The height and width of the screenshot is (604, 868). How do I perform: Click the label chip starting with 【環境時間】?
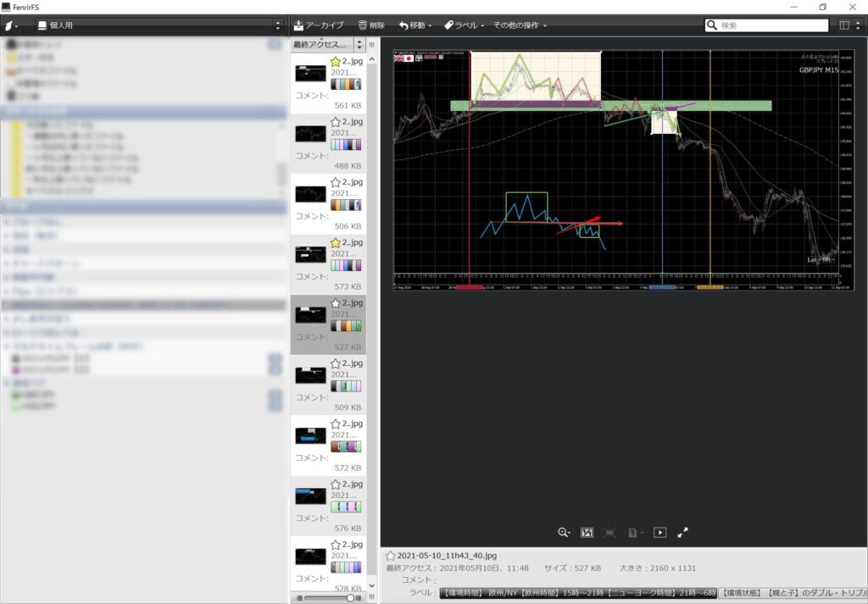[x=578, y=593]
